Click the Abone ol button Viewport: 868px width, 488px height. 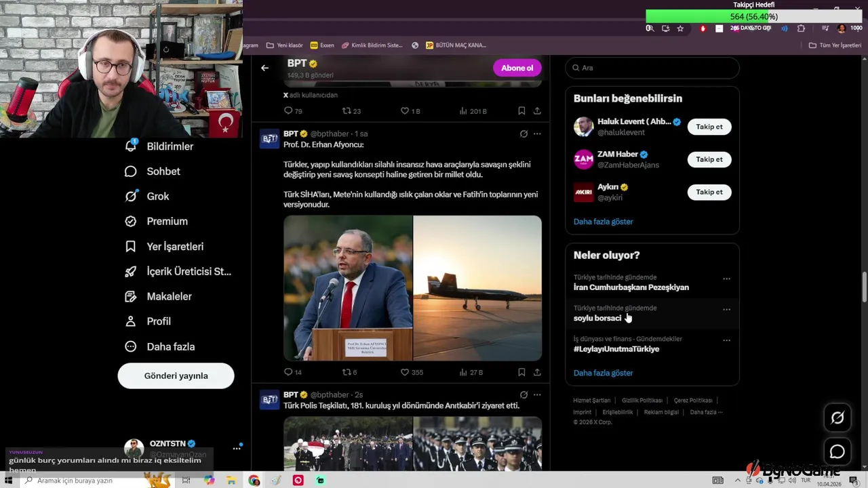(x=517, y=68)
